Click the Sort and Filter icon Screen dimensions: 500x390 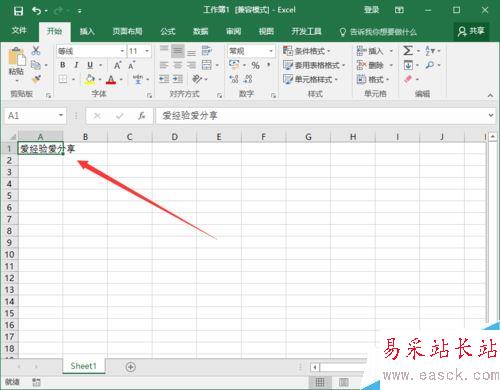point(430,51)
